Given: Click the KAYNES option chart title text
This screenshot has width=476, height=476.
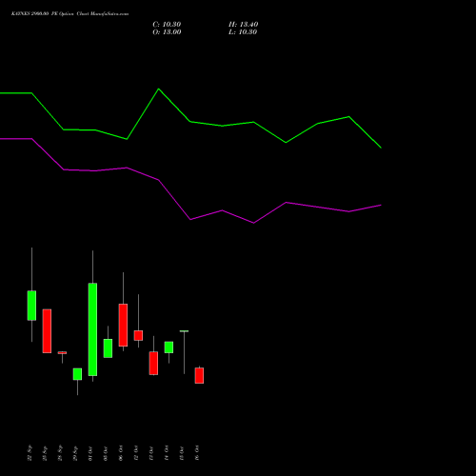Looking at the screenshot, I should 69,14.
